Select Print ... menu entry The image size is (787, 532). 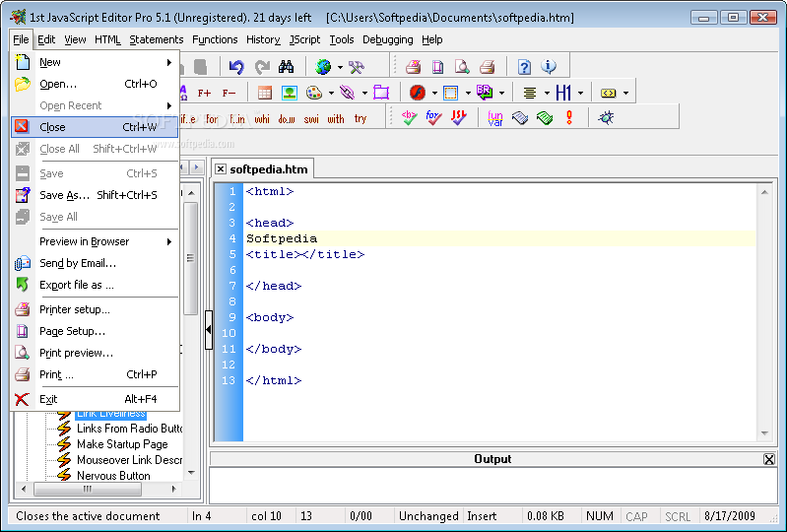[95, 375]
